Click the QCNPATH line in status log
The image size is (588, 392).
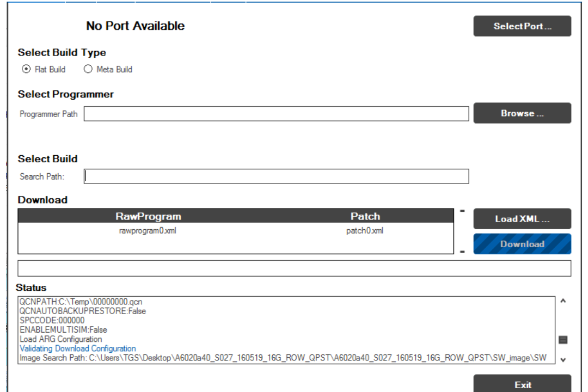coord(81,302)
